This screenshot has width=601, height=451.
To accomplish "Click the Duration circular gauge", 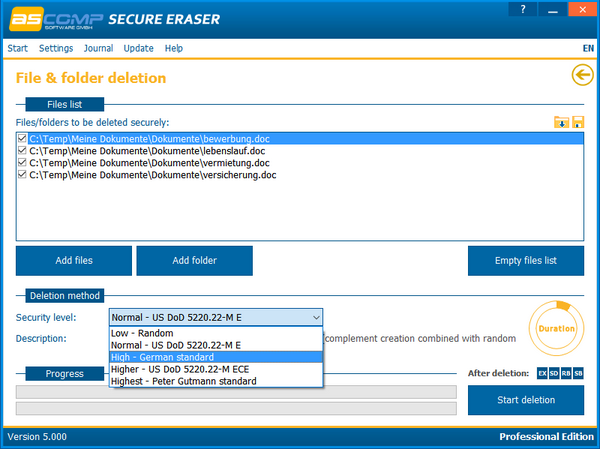I will (557, 328).
